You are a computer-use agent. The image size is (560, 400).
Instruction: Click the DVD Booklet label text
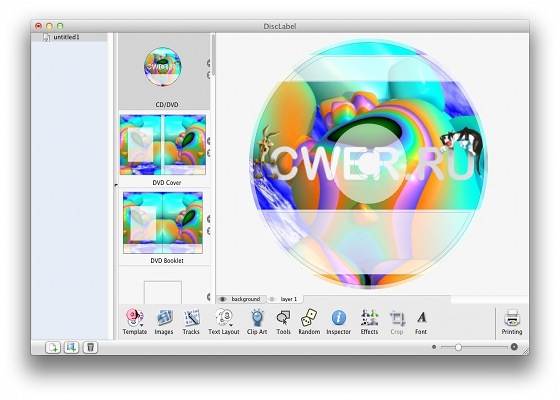[167, 261]
